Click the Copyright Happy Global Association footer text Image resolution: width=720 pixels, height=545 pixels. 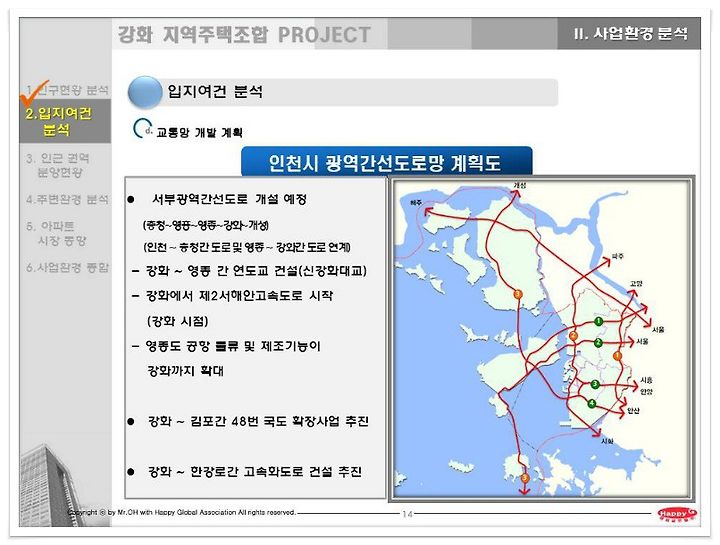coord(181,512)
